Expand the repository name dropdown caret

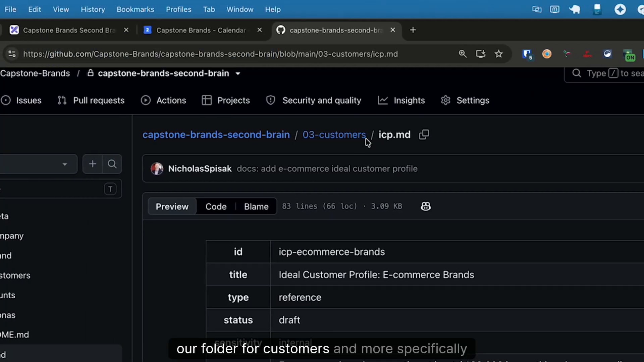pyautogui.click(x=238, y=74)
